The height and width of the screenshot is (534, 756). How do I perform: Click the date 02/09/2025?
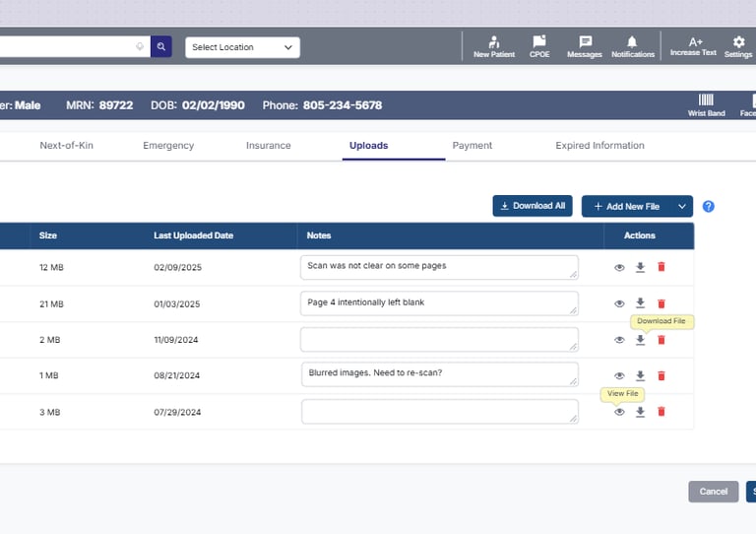[177, 267]
